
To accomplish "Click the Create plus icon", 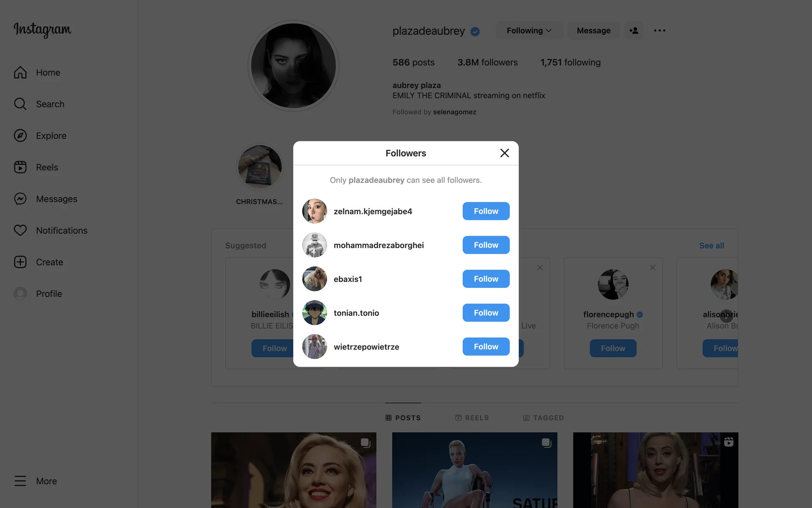I will (20, 262).
